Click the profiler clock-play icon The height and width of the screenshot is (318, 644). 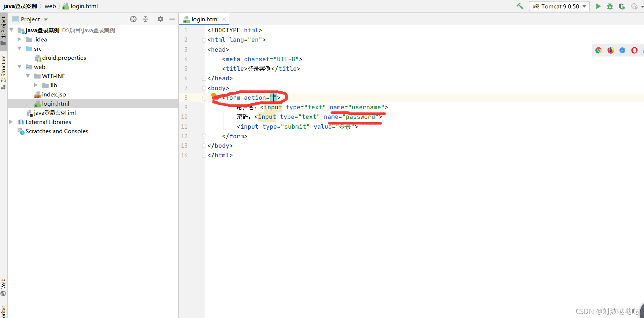(x=634, y=6)
